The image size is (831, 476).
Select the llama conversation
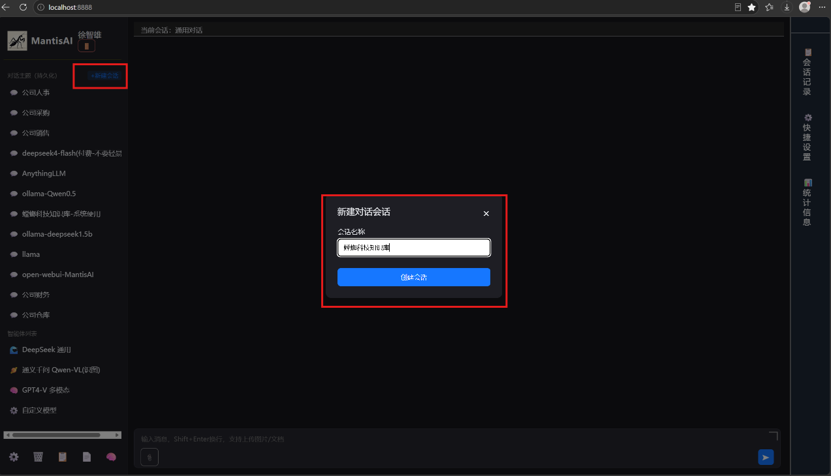31,254
